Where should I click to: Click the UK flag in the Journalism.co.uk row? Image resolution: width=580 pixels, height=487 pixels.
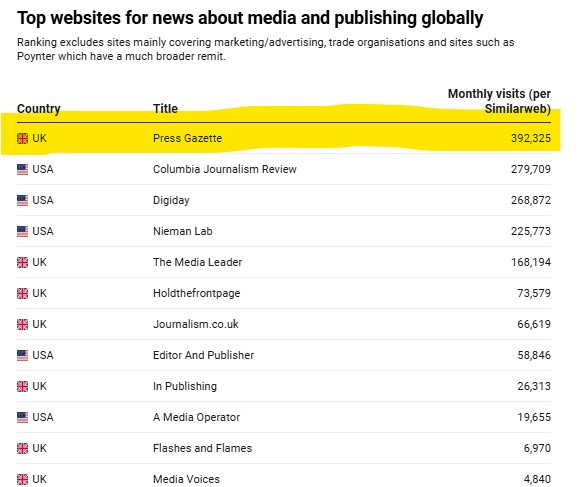[x=22, y=325]
